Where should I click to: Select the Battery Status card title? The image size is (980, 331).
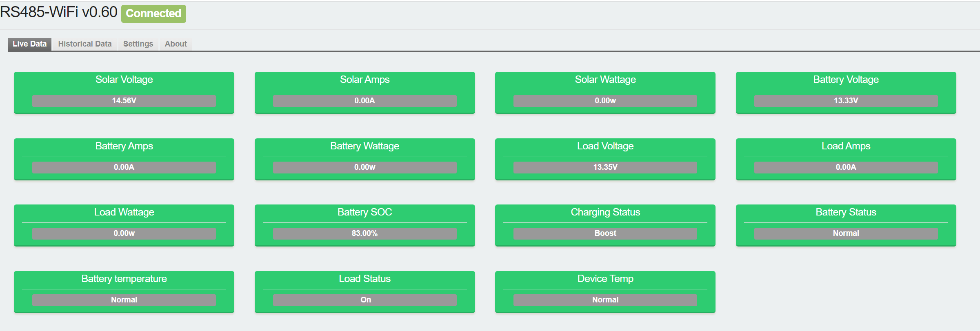pyautogui.click(x=846, y=212)
